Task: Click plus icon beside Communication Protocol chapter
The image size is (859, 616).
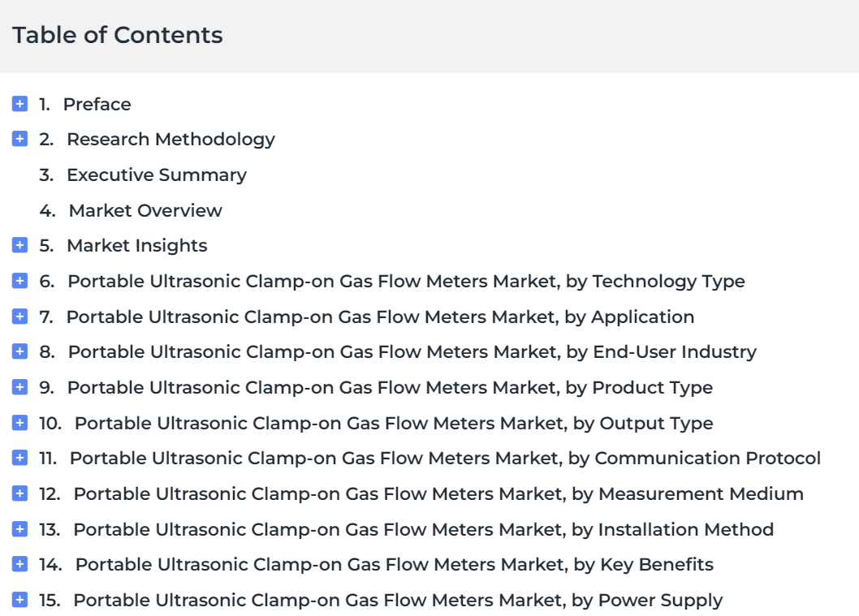Action: coord(19,458)
